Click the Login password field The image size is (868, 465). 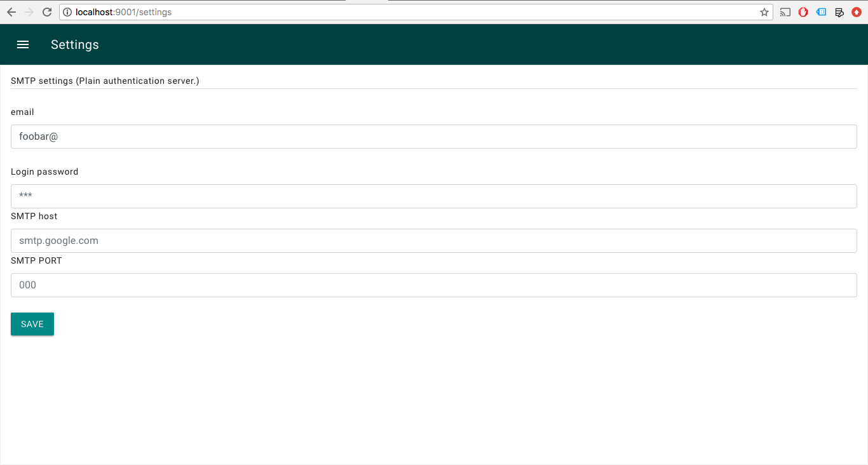click(x=434, y=196)
